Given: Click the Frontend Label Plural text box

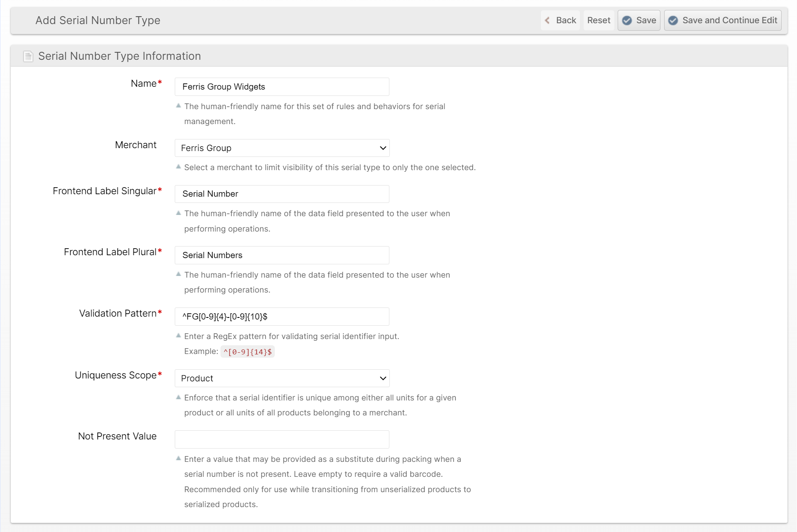Looking at the screenshot, I should coord(282,255).
